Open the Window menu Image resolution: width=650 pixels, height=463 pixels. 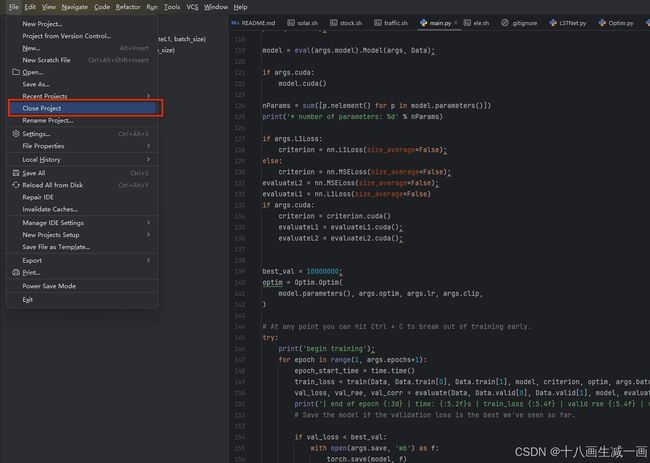216,7
